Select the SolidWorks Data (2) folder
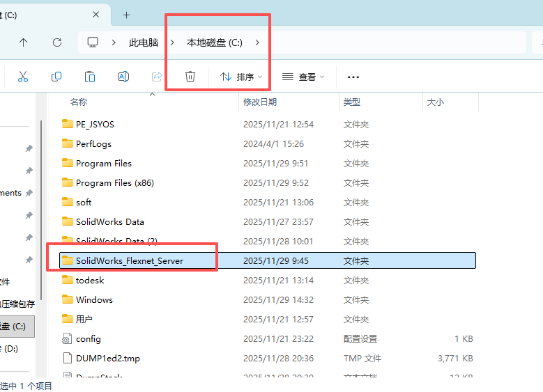Viewport: 543px width, 392px height. pos(268,241)
